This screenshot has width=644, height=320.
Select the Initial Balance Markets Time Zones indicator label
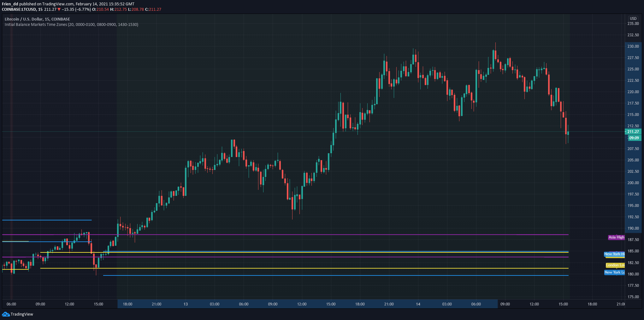(71, 24)
